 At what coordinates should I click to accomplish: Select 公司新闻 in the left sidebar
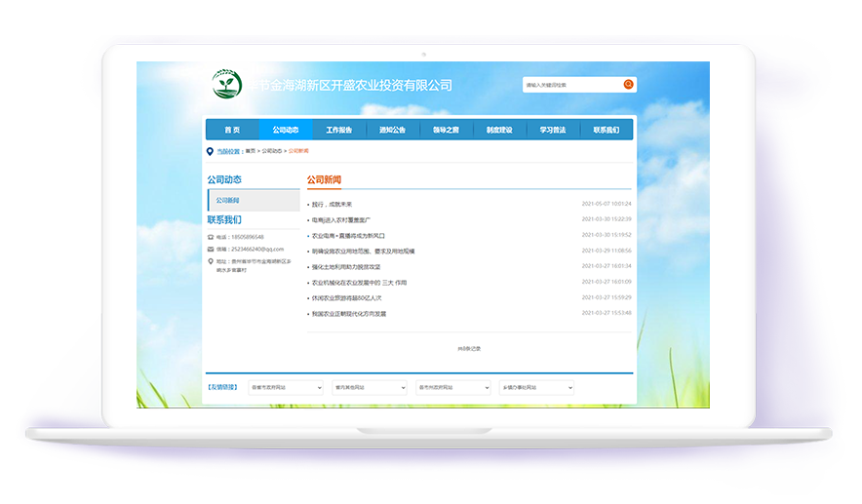click(x=228, y=200)
